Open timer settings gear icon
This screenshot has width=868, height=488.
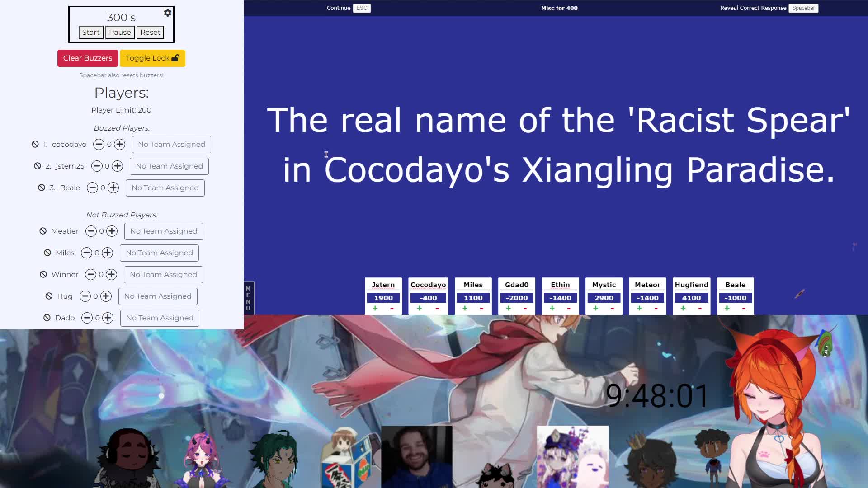click(167, 13)
